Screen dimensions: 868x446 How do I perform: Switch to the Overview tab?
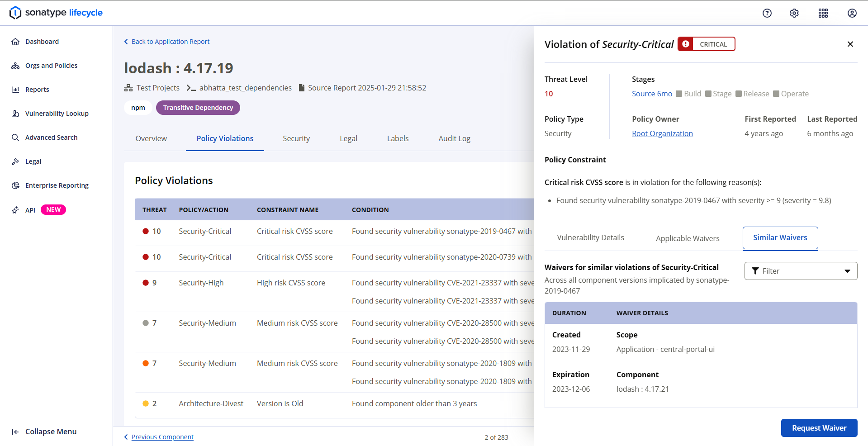tap(151, 138)
